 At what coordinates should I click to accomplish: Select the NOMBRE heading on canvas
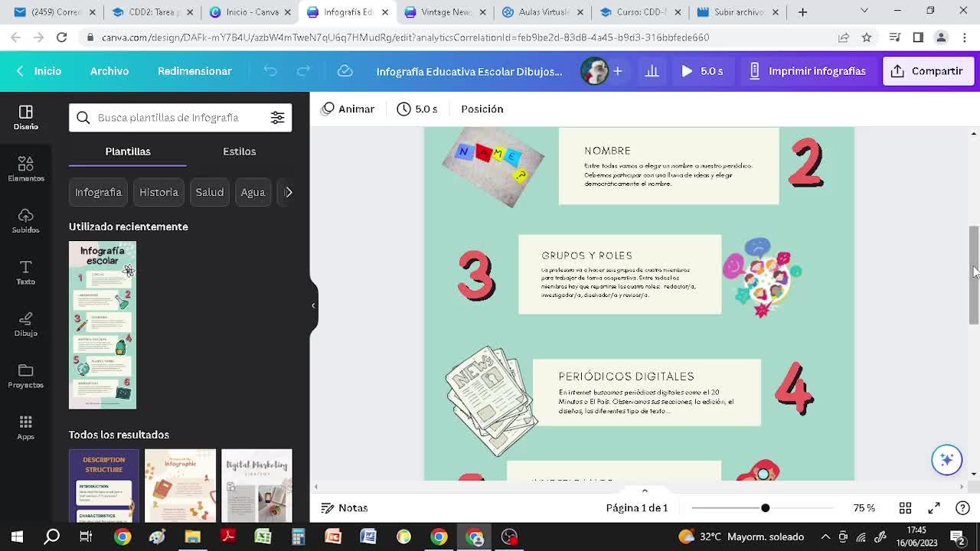click(608, 151)
